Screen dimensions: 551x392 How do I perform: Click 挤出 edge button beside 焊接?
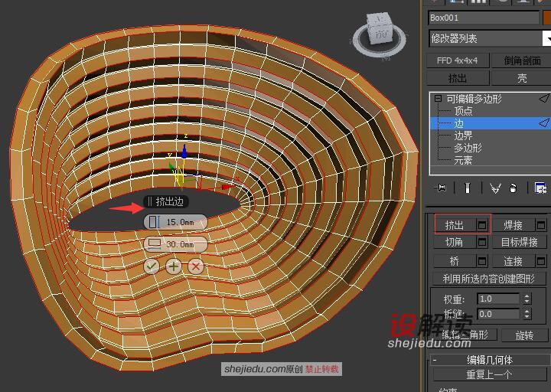[455, 224]
